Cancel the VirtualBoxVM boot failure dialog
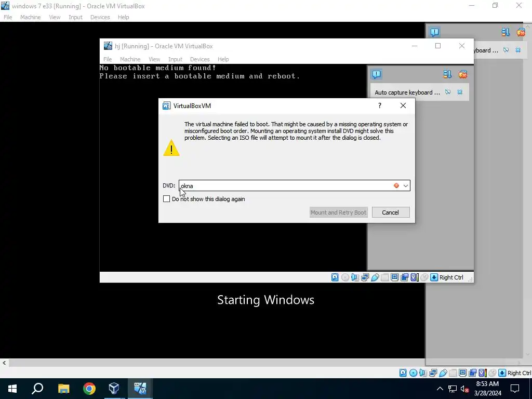This screenshot has height=399, width=532. [x=391, y=212]
